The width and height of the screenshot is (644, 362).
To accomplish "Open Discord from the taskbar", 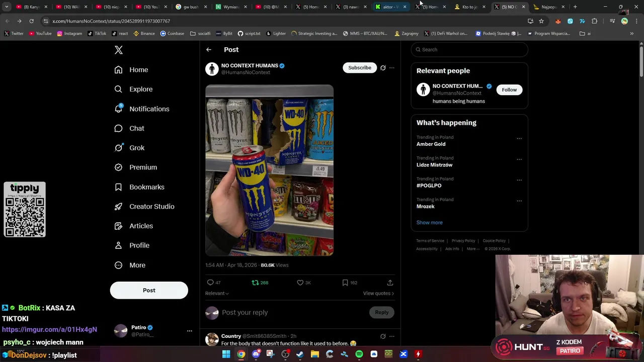I will click(x=256, y=354).
